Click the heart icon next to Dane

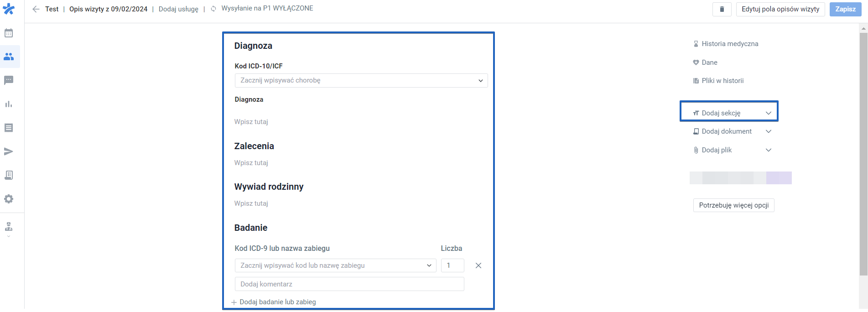tap(696, 62)
